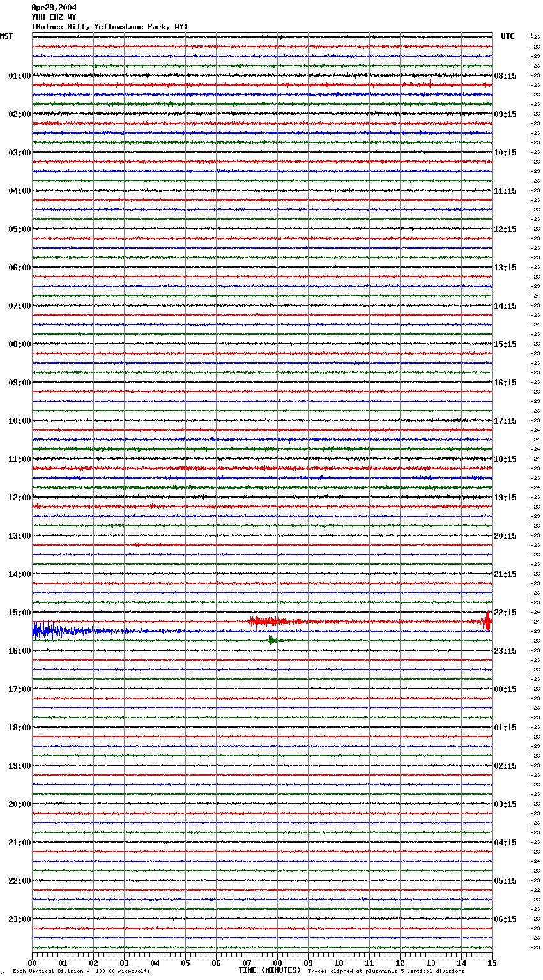Select the 22:00 MST hour label

[20, 881]
